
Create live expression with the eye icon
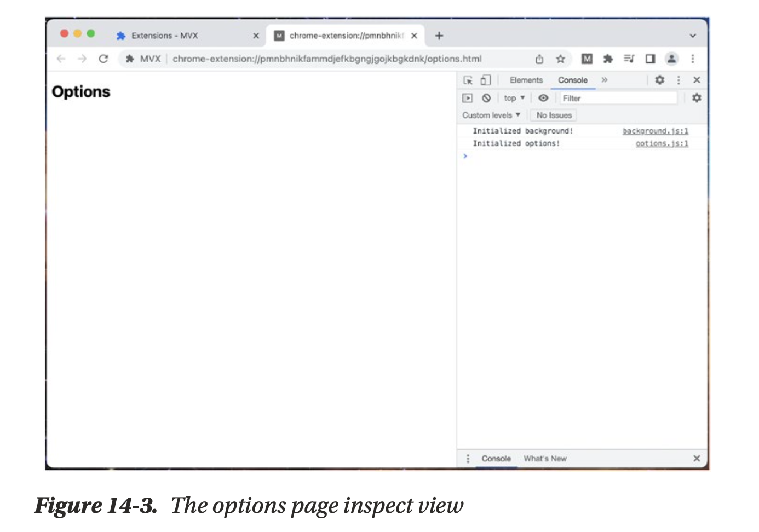coord(543,98)
